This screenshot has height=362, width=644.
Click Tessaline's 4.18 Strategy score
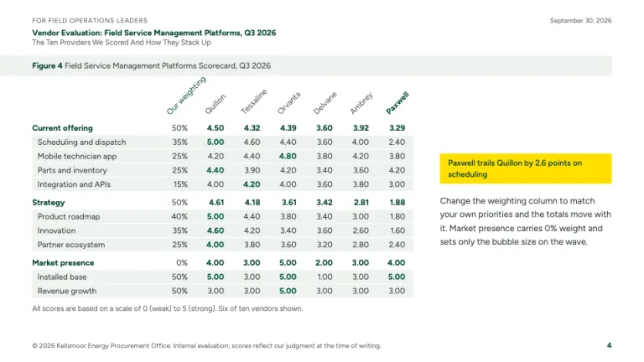[x=252, y=202]
